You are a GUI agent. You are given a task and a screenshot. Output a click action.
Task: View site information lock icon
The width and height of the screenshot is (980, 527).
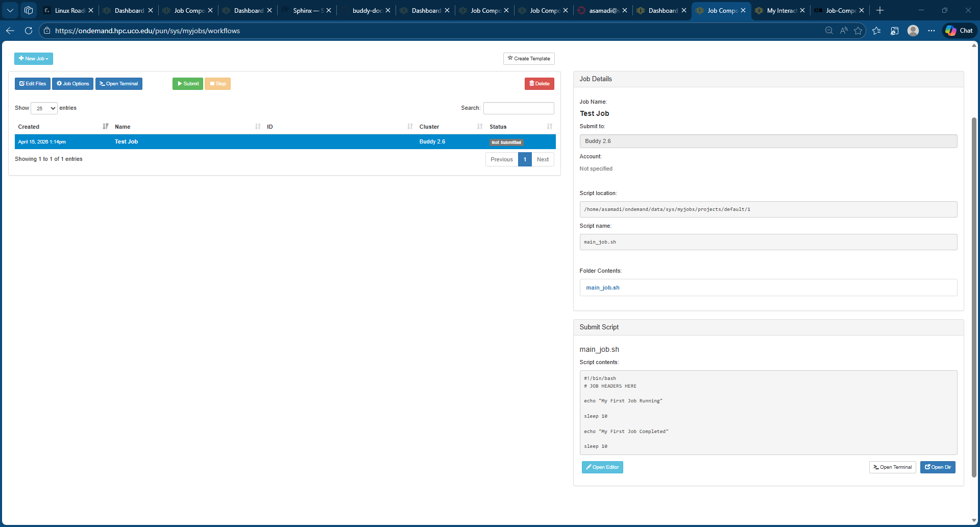47,31
